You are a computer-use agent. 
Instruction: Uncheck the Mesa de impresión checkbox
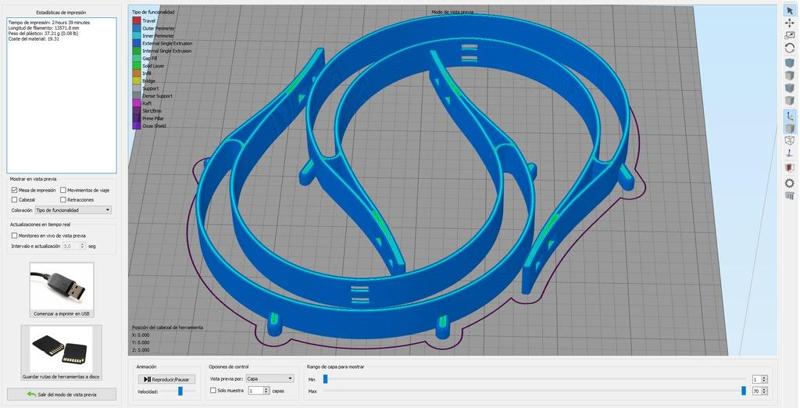click(x=15, y=190)
